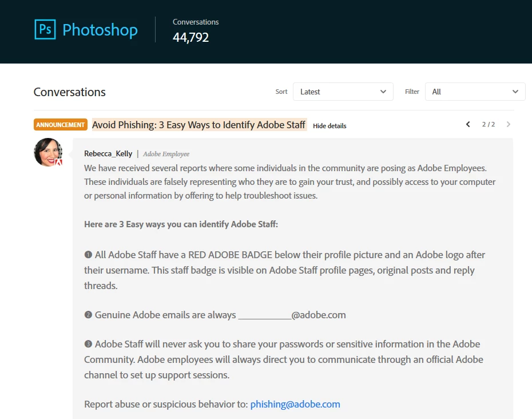This screenshot has width=532, height=419.
Task: Click the numbered bullet 3 icon
Action: point(88,344)
